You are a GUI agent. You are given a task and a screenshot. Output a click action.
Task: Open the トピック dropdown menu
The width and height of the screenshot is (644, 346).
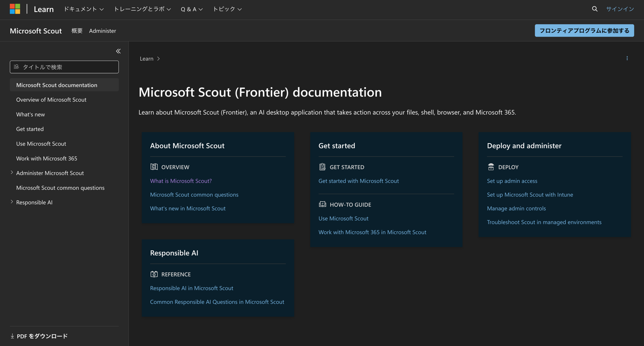tap(227, 9)
